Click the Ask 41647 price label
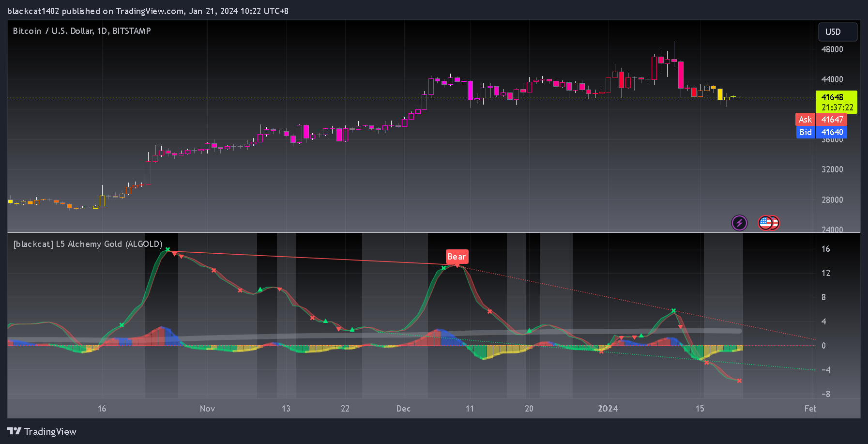The image size is (868, 444). 821,120
